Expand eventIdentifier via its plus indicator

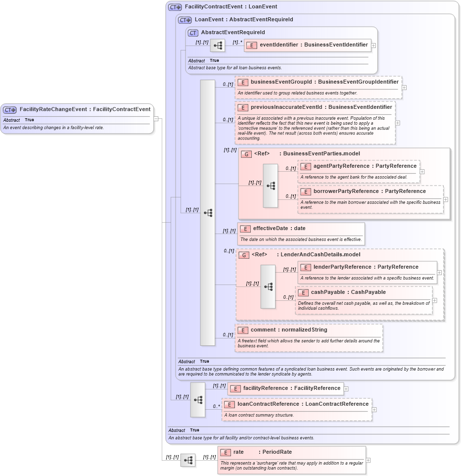click(x=373, y=45)
